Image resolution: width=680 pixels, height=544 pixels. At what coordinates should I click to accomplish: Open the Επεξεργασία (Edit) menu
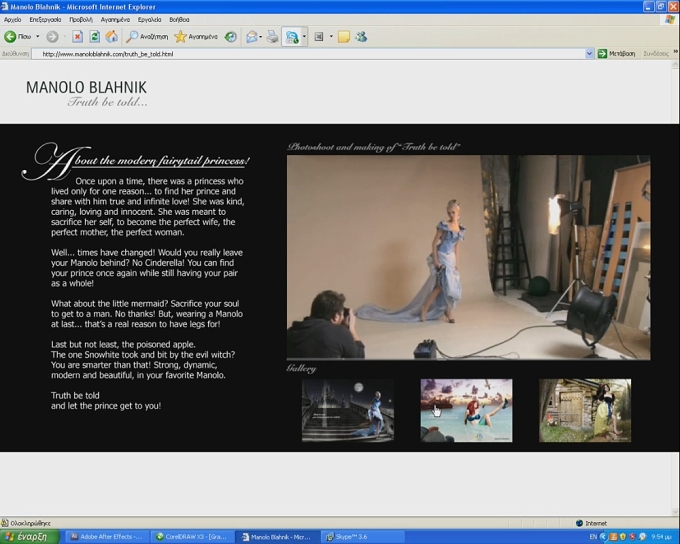tap(45, 20)
